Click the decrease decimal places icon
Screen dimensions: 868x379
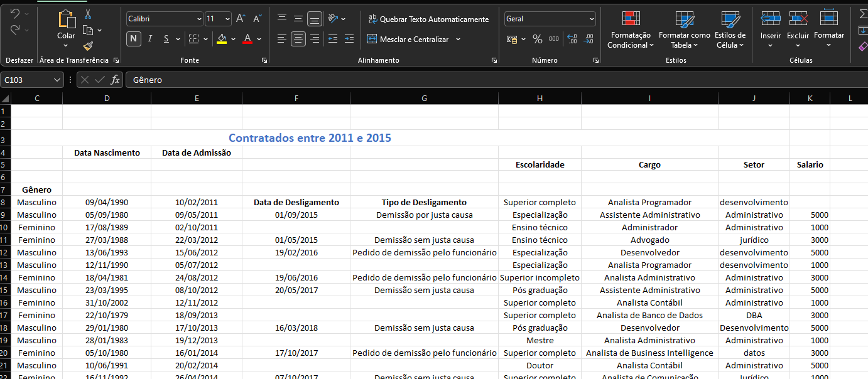(x=589, y=39)
